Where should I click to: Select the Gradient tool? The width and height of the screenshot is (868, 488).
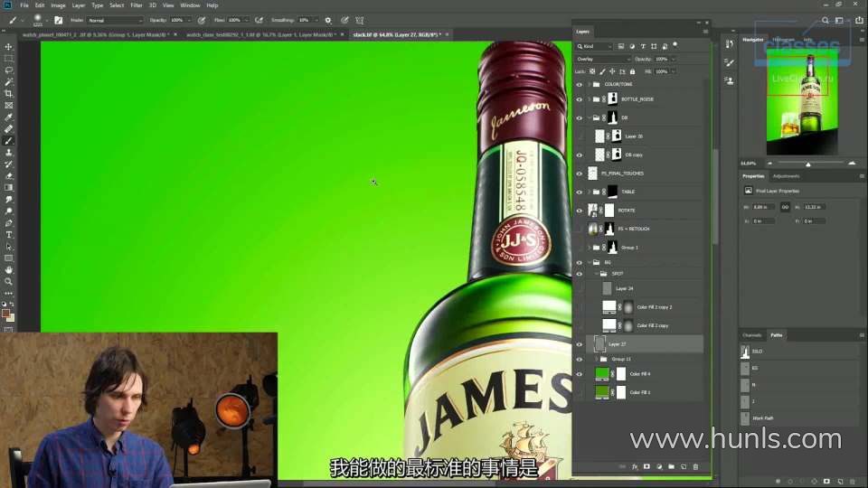9,188
